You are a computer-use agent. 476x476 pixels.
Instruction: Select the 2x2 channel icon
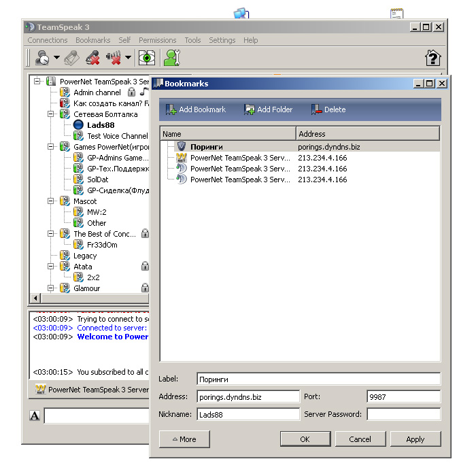pyautogui.click(x=78, y=277)
